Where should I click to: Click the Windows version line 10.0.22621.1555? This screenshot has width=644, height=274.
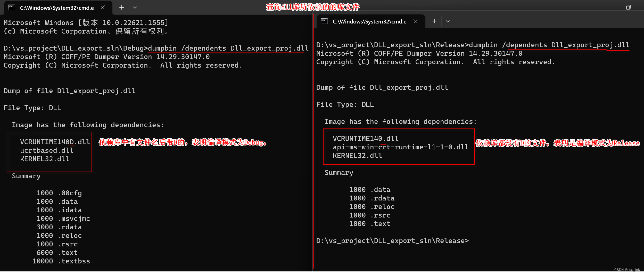86,23
